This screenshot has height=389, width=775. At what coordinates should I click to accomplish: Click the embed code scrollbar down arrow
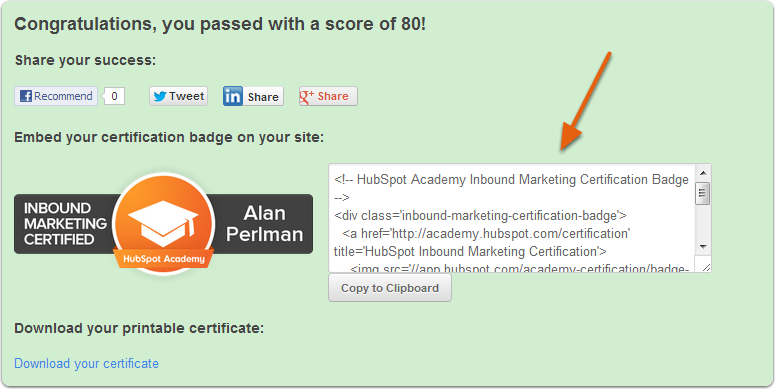(x=703, y=247)
